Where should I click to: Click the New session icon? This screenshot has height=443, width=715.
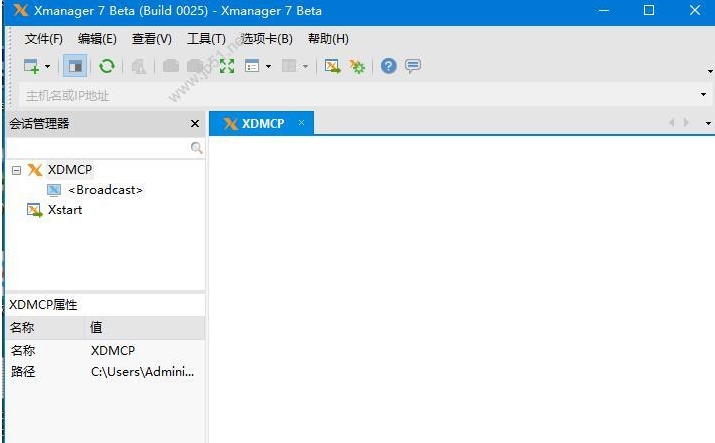pos(31,66)
